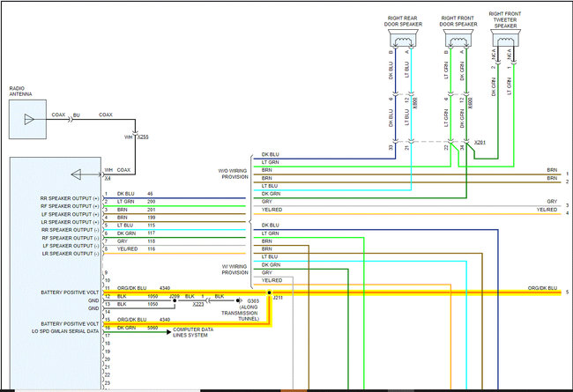Click circuit number 199 on pin 4
The image size is (573, 392).
[x=152, y=218]
